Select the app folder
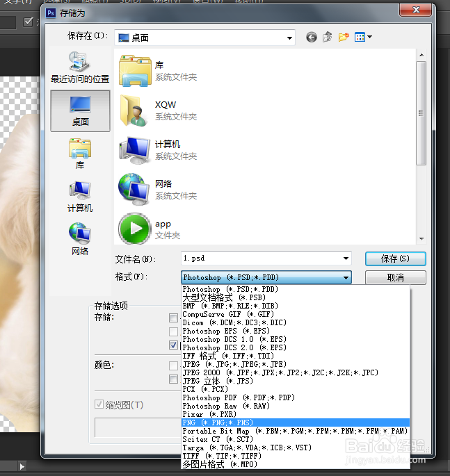 click(x=150, y=229)
